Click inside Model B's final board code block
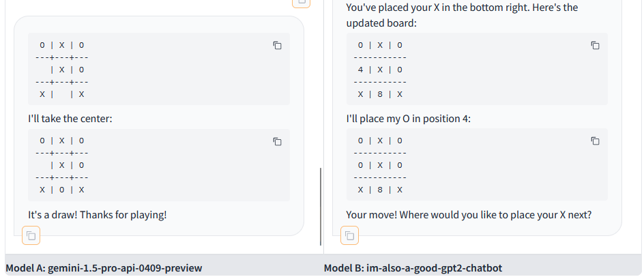The height and width of the screenshot is (277, 644). (477, 165)
